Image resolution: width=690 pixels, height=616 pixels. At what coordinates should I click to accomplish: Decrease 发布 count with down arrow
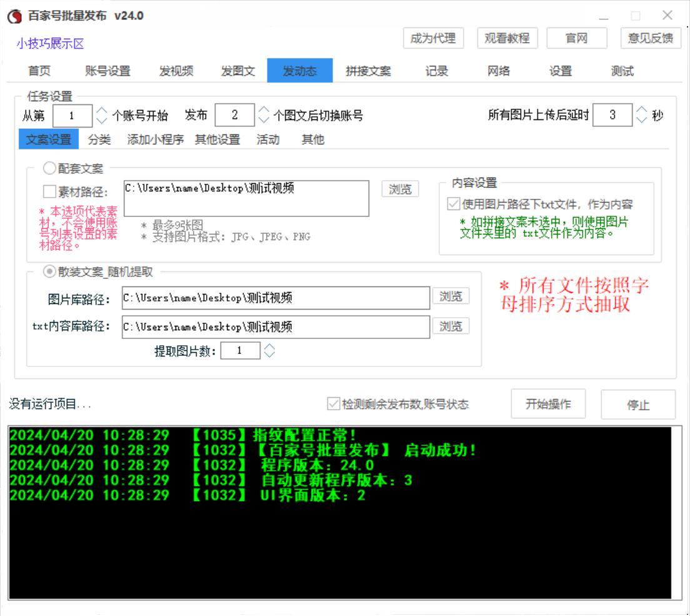coord(264,120)
